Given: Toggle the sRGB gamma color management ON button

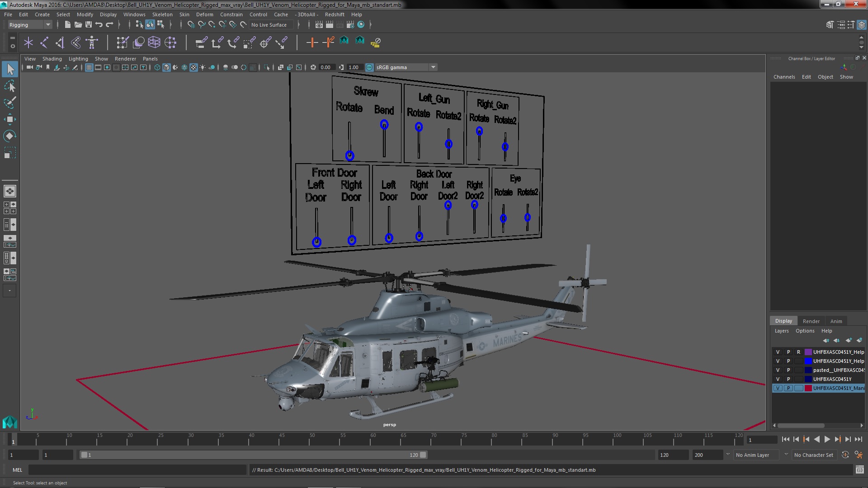Looking at the screenshot, I should coord(369,67).
